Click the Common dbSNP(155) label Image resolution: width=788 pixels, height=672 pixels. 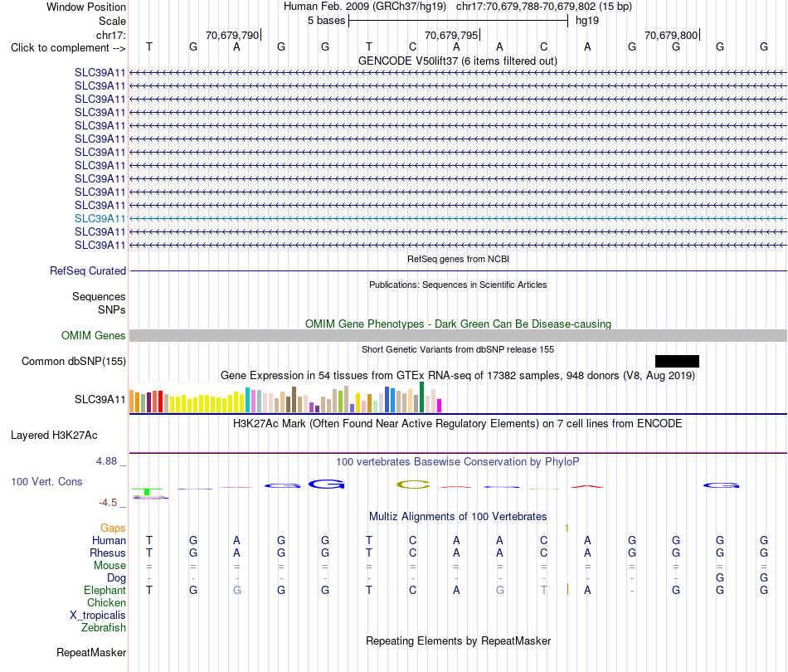74,362
